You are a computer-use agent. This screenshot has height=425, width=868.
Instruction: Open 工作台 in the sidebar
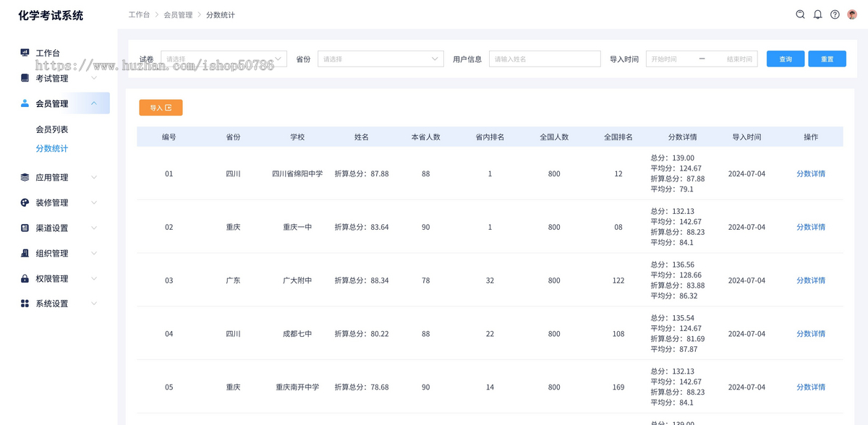click(x=48, y=53)
